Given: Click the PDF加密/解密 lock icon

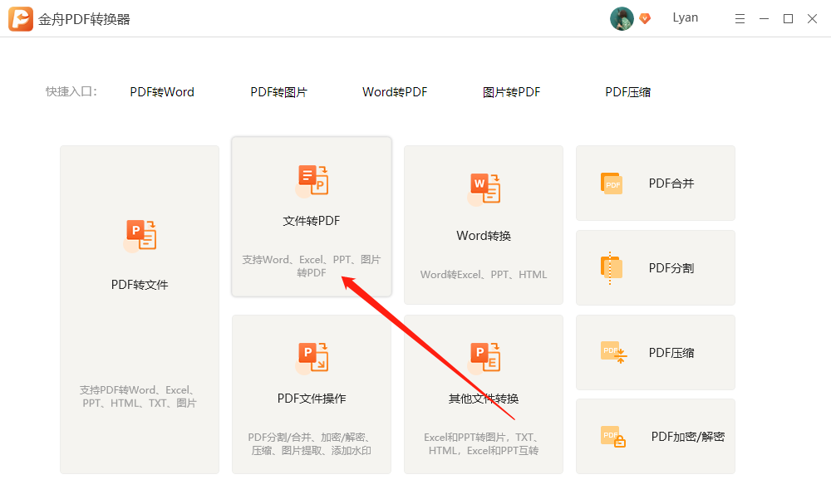Looking at the screenshot, I should pos(613,437).
